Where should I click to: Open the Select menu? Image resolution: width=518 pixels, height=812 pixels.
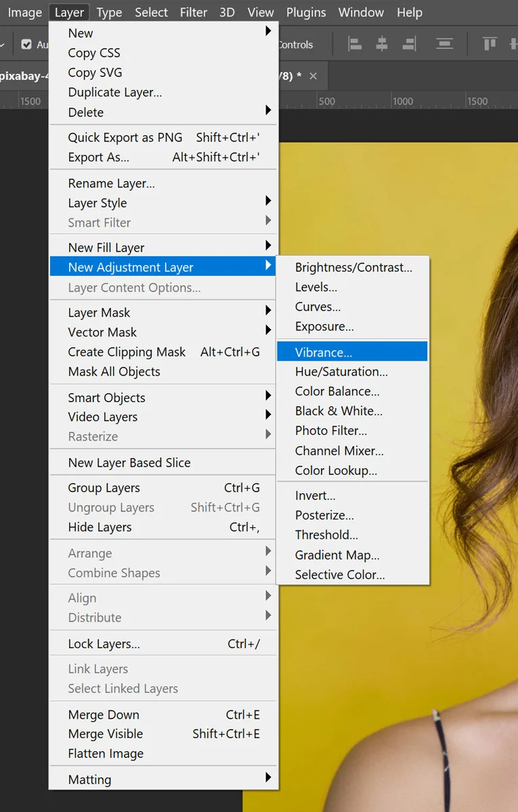[x=151, y=12]
